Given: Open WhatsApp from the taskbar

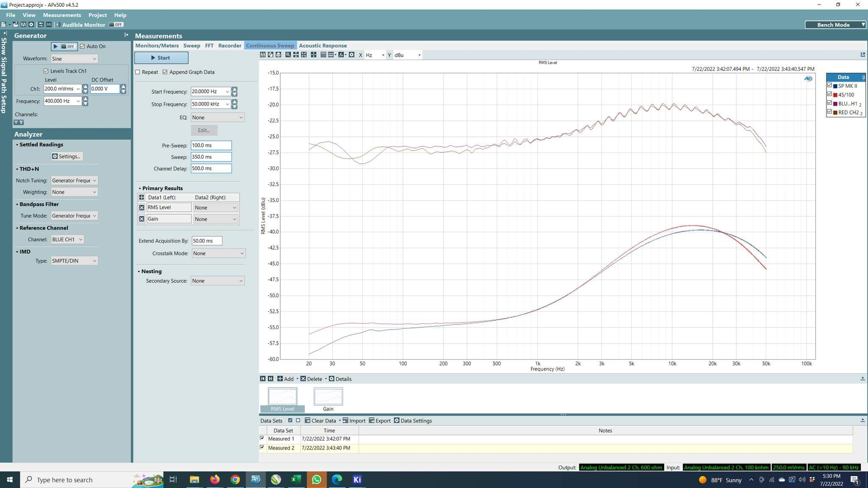Looking at the screenshot, I should click(x=316, y=480).
